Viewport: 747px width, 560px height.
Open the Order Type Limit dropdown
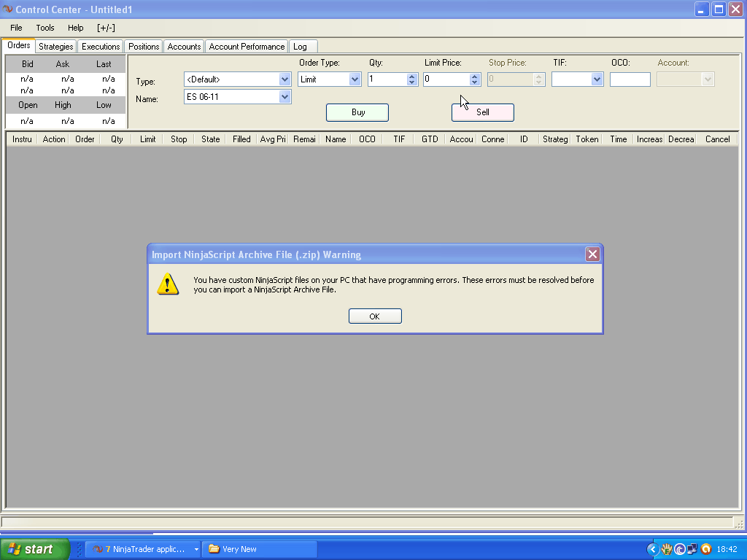[355, 79]
